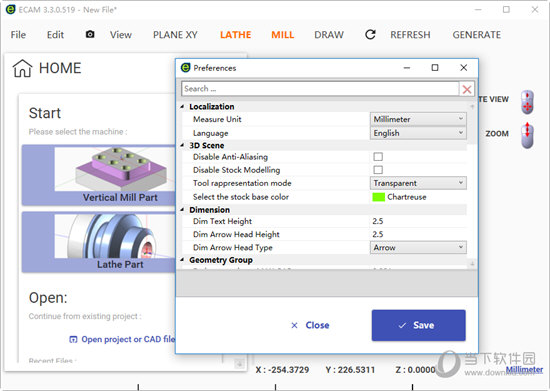Open the Language dropdown
550x391 pixels.
click(418, 133)
